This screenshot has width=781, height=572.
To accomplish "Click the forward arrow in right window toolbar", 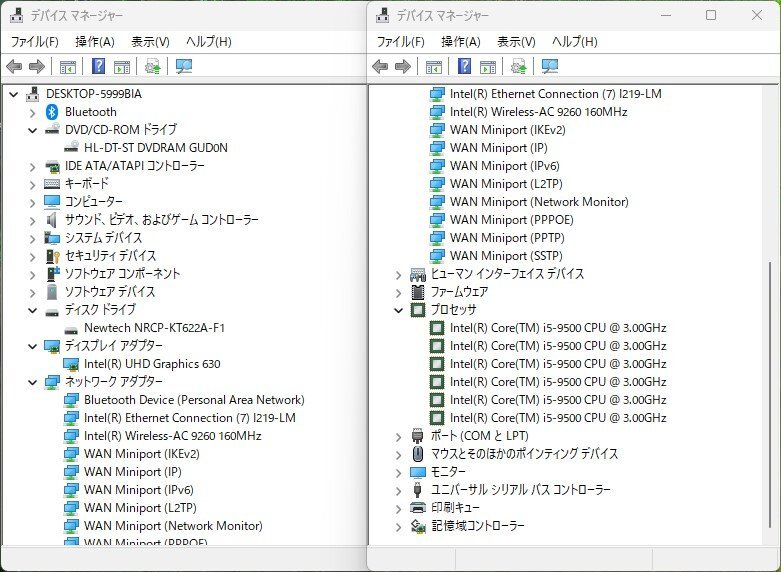I will tap(403, 67).
